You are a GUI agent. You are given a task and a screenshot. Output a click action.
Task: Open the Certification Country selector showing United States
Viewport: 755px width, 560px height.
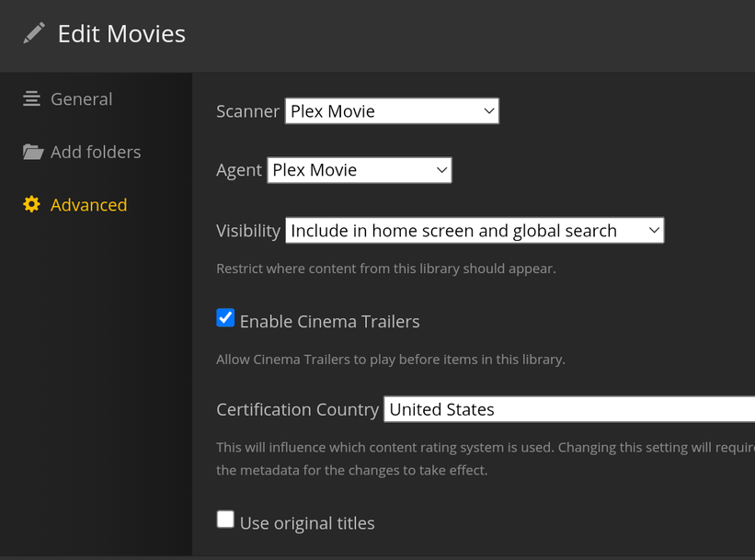(x=568, y=409)
